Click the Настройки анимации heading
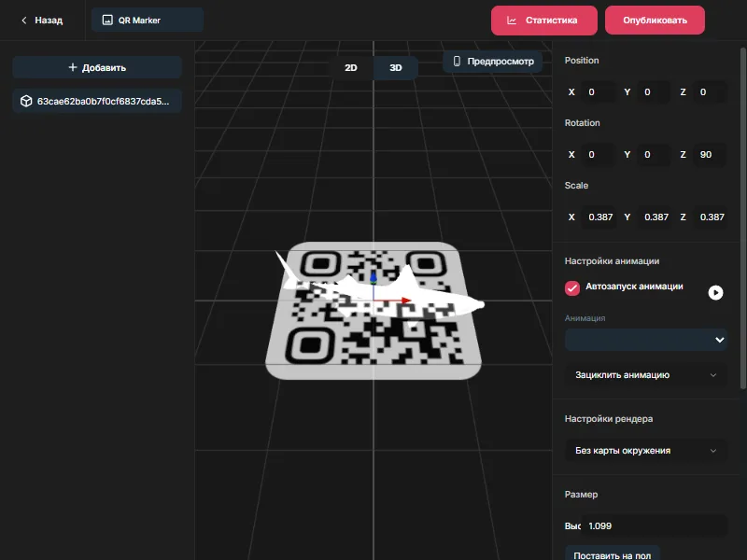This screenshot has width=747, height=560. (612, 261)
